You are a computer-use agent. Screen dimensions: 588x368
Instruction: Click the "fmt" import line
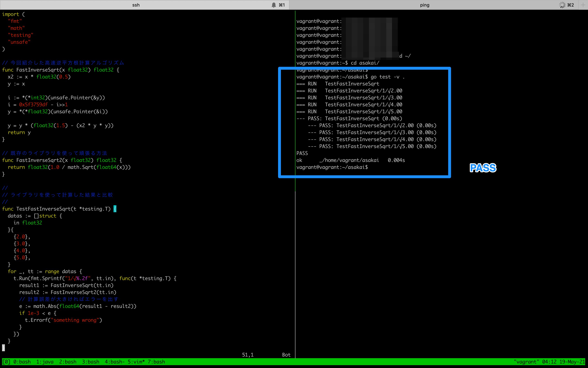[x=15, y=21]
